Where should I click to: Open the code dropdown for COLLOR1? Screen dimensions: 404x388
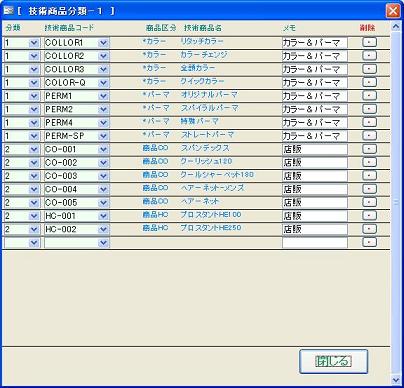(x=103, y=43)
